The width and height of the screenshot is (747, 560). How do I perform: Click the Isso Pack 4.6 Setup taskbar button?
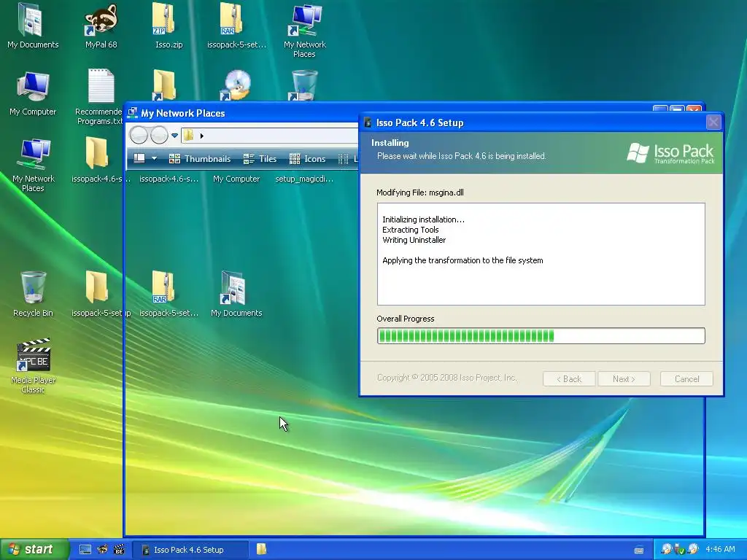pyautogui.click(x=190, y=550)
